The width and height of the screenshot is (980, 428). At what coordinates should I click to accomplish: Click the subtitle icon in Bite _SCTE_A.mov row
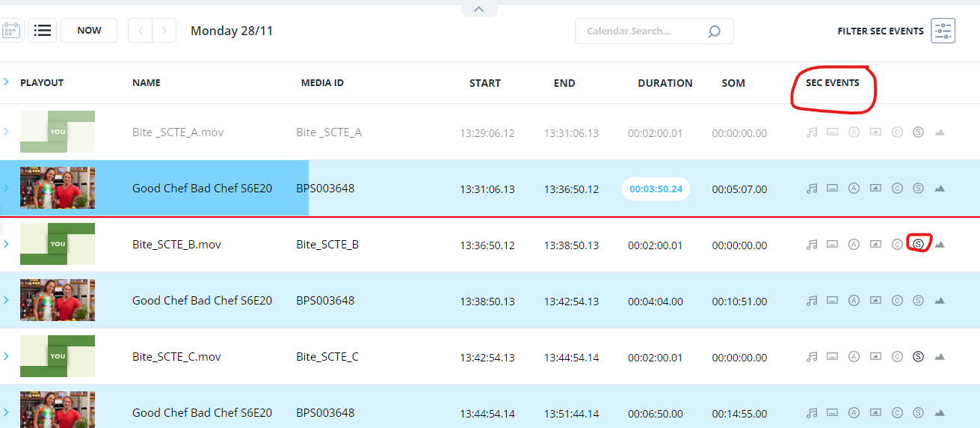(832, 132)
